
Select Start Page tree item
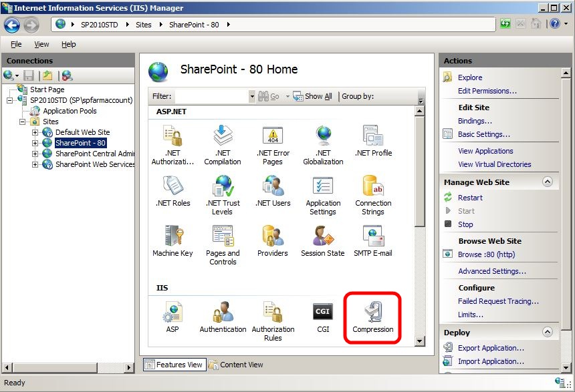(47, 89)
